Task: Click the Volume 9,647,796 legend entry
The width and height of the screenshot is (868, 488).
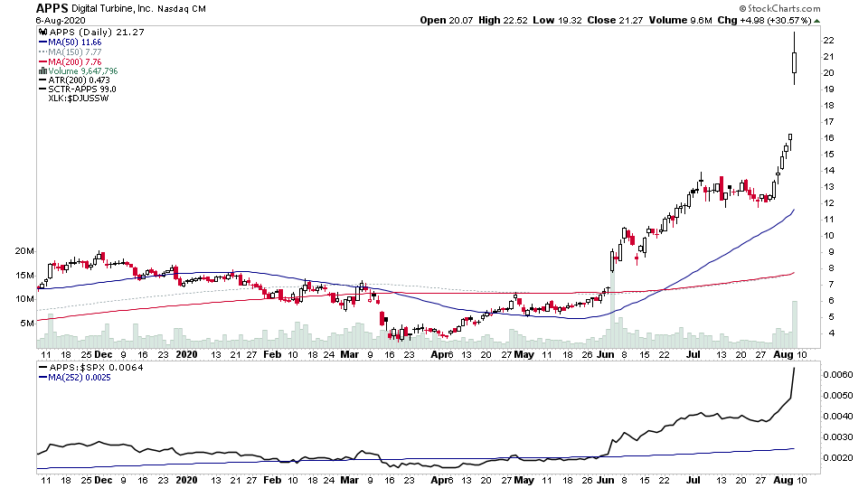Action: (x=83, y=70)
